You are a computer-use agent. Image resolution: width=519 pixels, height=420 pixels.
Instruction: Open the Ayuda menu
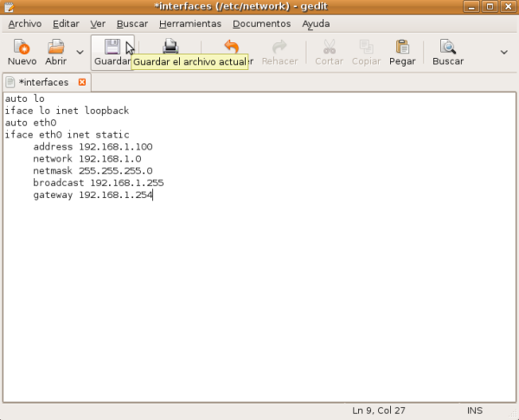click(x=316, y=24)
